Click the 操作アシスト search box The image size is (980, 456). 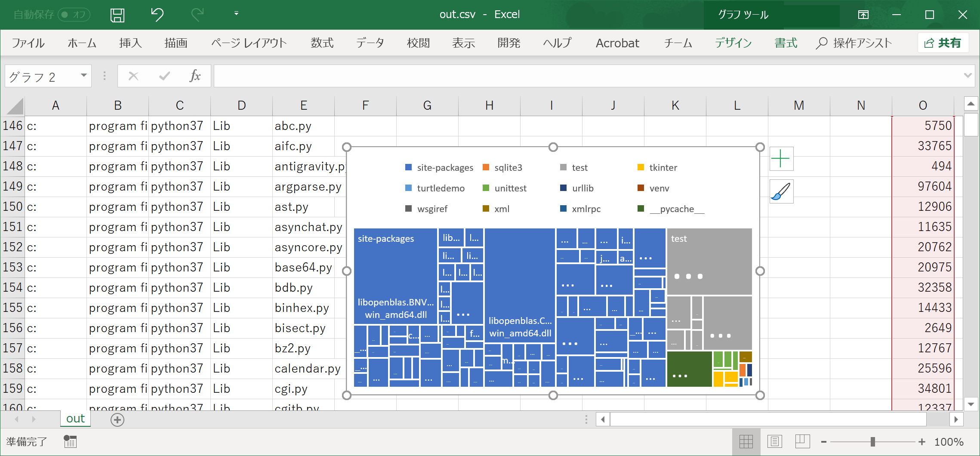point(854,43)
